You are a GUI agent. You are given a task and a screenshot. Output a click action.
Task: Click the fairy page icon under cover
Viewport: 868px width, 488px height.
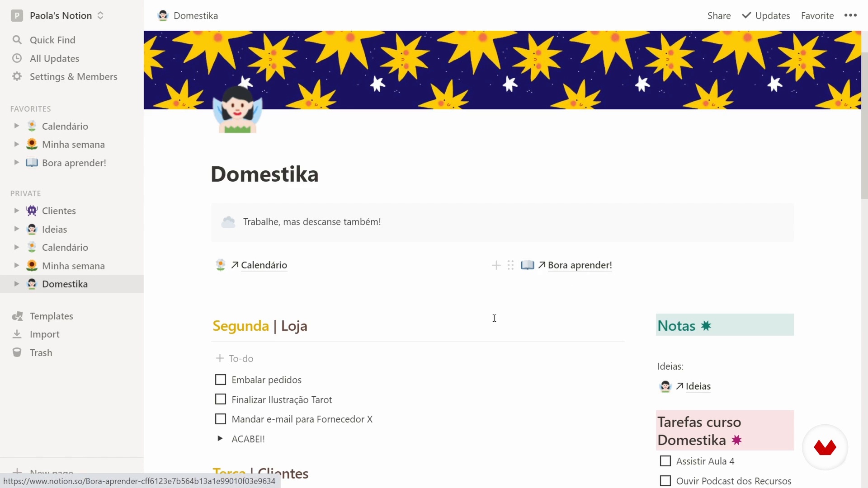click(237, 110)
